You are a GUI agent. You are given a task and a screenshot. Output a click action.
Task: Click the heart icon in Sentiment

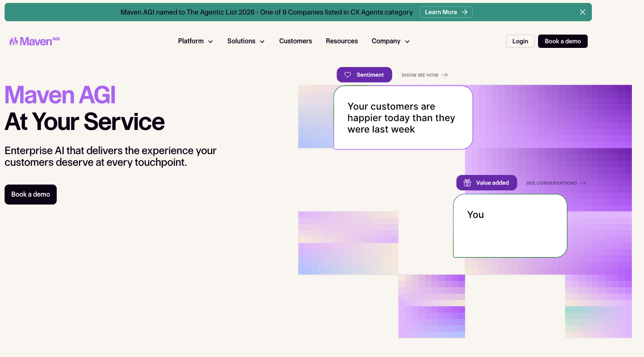347,75
